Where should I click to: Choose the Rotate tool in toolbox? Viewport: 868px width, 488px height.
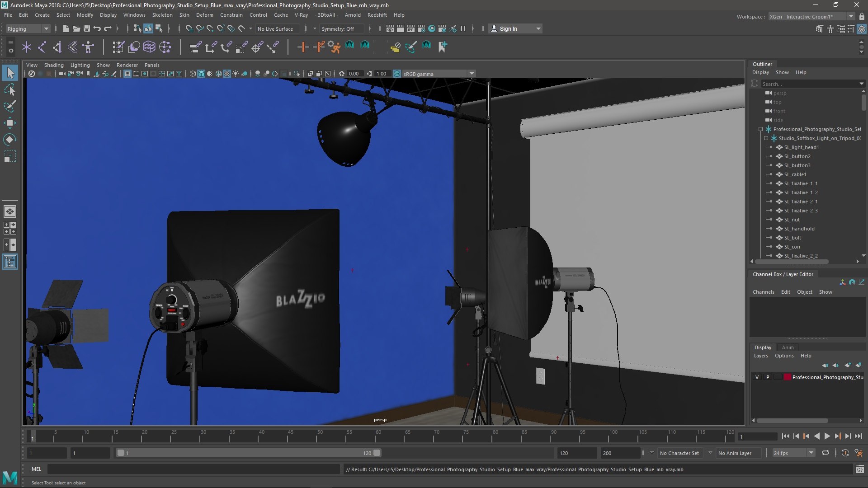click(10, 140)
